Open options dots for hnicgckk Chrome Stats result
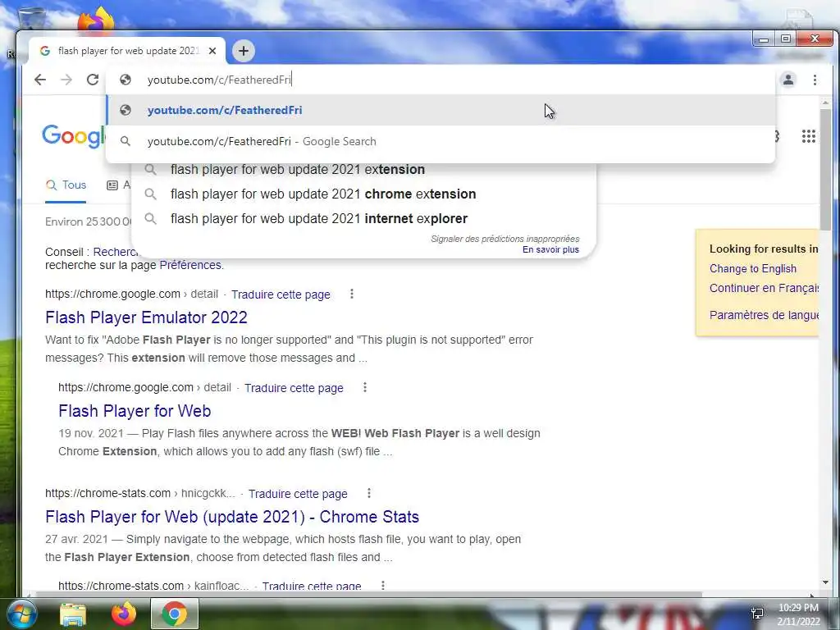 [368, 493]
